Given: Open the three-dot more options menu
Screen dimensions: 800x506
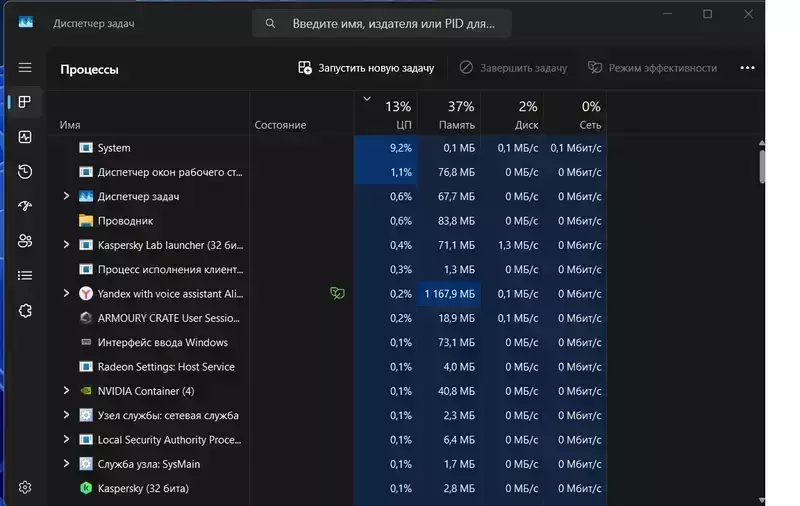Looking at the screenshot, I should tap(747, 68).
